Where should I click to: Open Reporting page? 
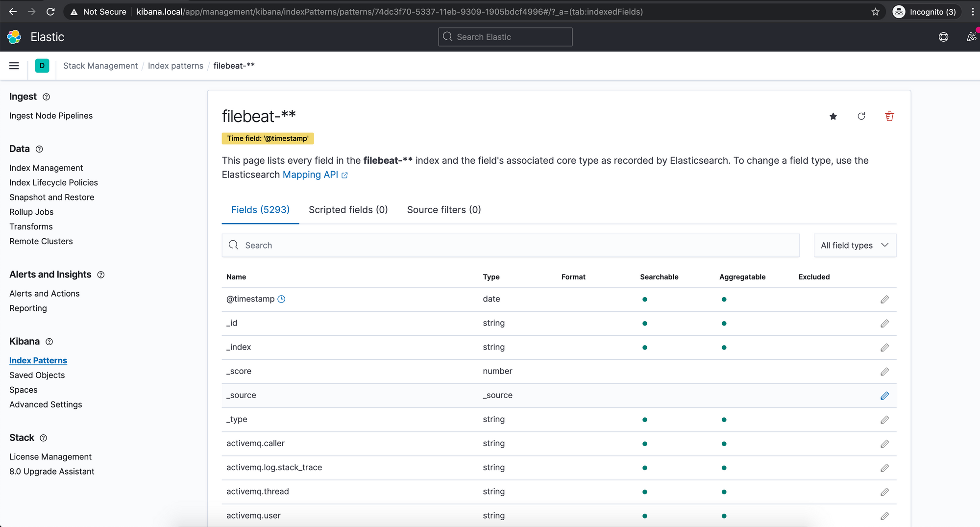(28, 308)
